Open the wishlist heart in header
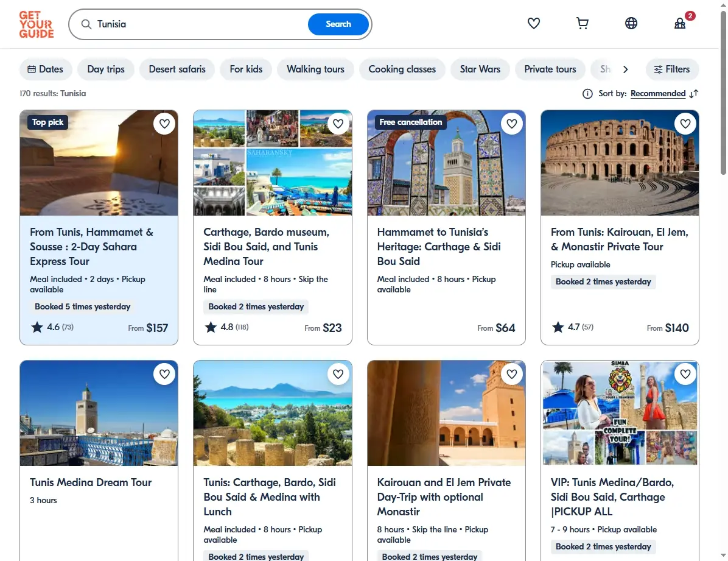This screenshot has height=561, width=728. pyautogui.click(x=533, y=23)
